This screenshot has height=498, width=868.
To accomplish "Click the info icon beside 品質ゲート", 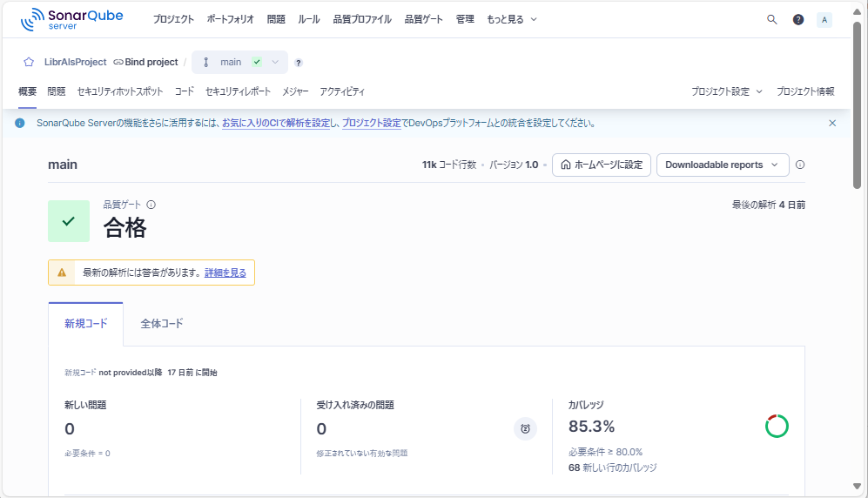I will 151,205.
